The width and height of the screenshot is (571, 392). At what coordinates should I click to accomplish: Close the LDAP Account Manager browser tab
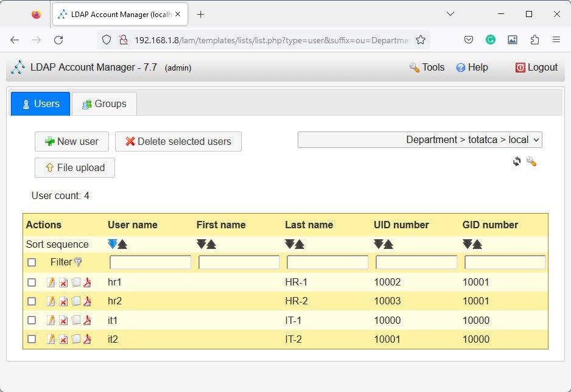click(178, 14)
